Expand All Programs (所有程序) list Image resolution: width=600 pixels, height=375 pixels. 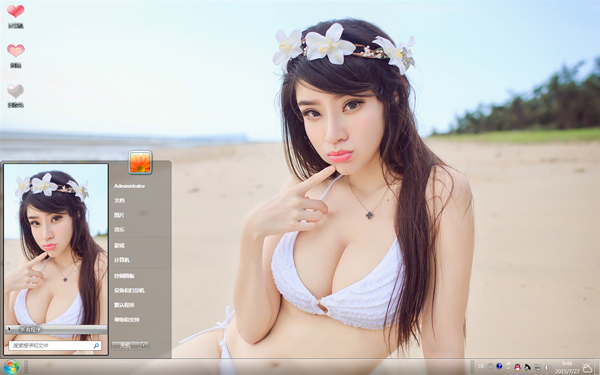click(56, 329)
